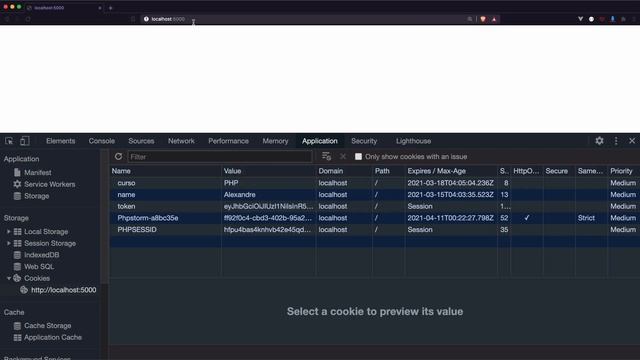Select IndexedDB in the Storage section

36,255
